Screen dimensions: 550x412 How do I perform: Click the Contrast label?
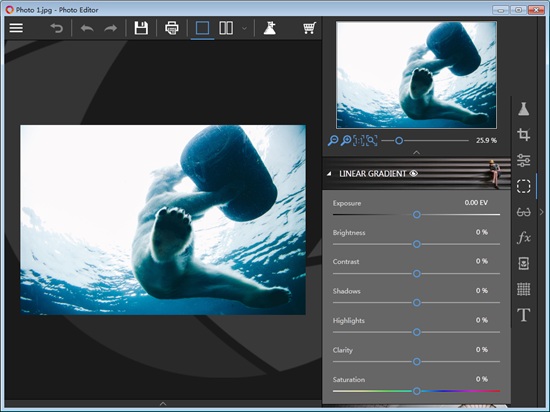click(x=346, y=262)
